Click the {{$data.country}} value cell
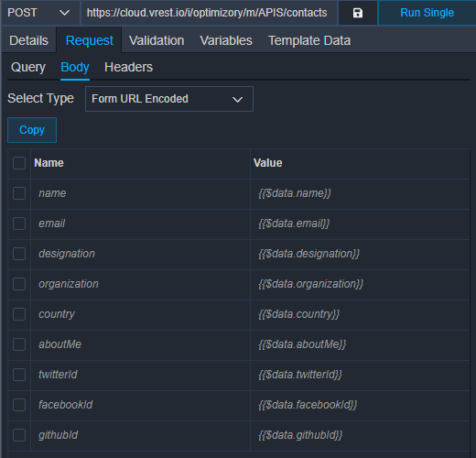Screen dimensions: 476x458 360,314
